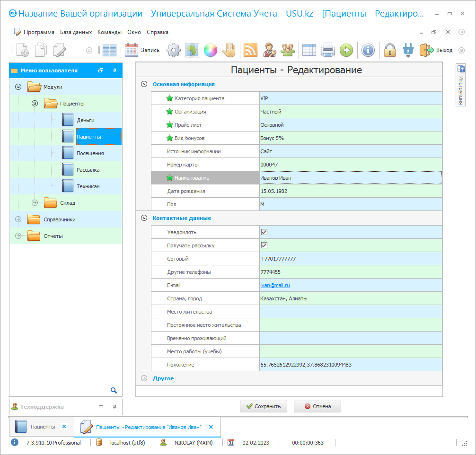This screenshot has width=476, height=455.
Task: Expand the Другое section
Action: [x=144, y=378]
